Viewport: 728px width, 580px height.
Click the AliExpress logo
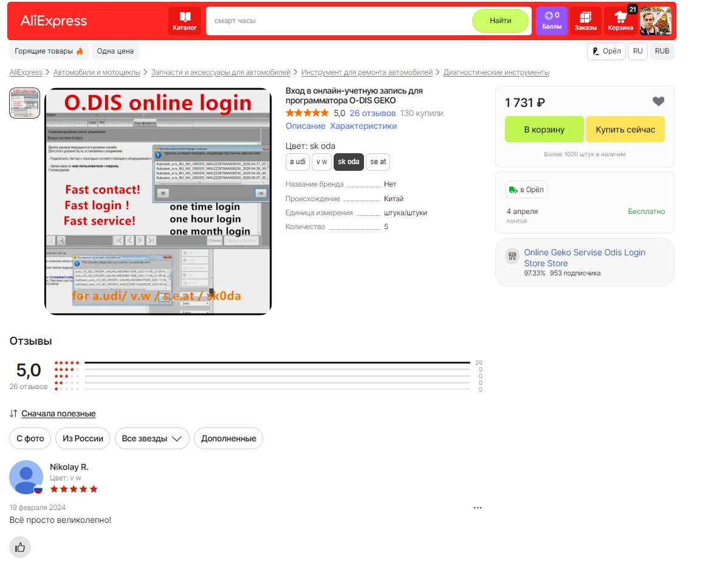coord(53,21)
